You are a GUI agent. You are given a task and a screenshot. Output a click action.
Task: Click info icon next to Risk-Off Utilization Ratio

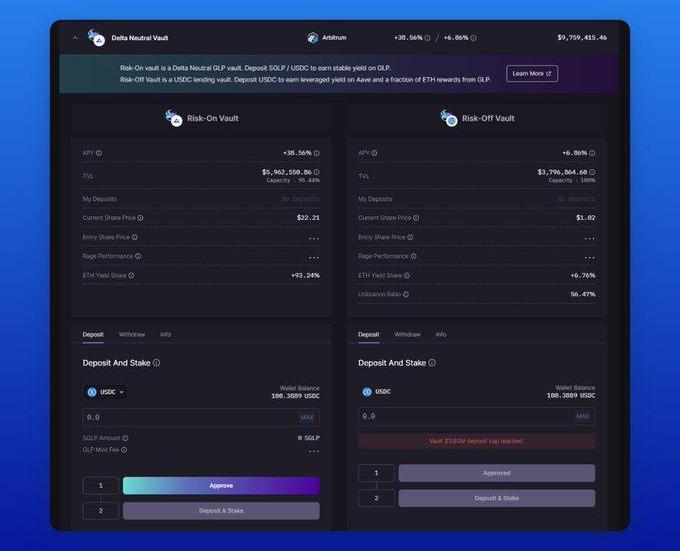pos(406,294)
